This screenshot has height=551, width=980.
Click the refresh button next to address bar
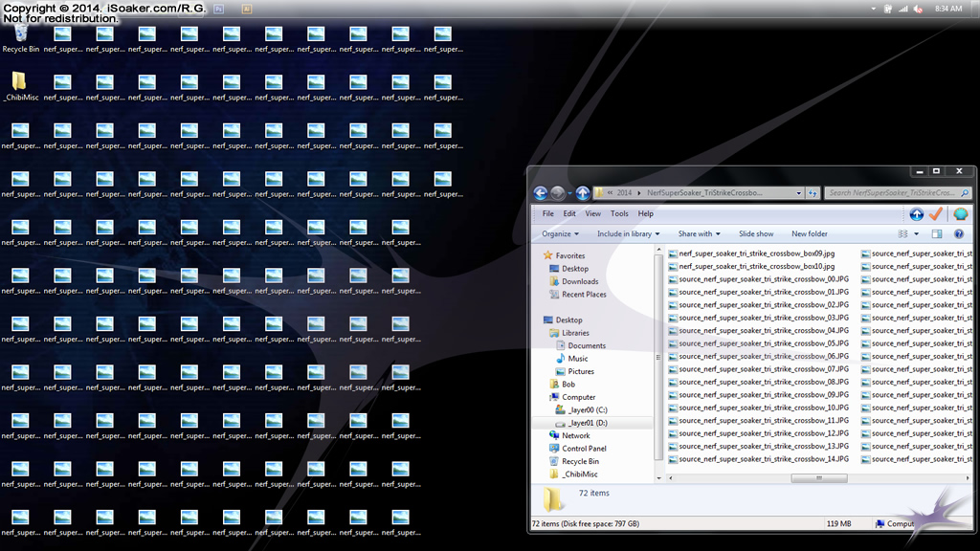[813, 193]
